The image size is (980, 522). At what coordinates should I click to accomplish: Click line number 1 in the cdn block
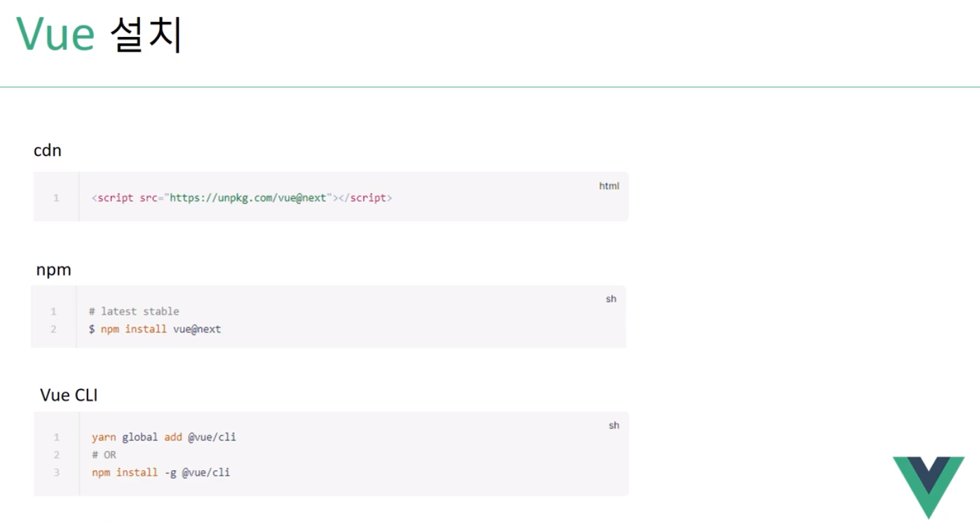pos(55,197)
